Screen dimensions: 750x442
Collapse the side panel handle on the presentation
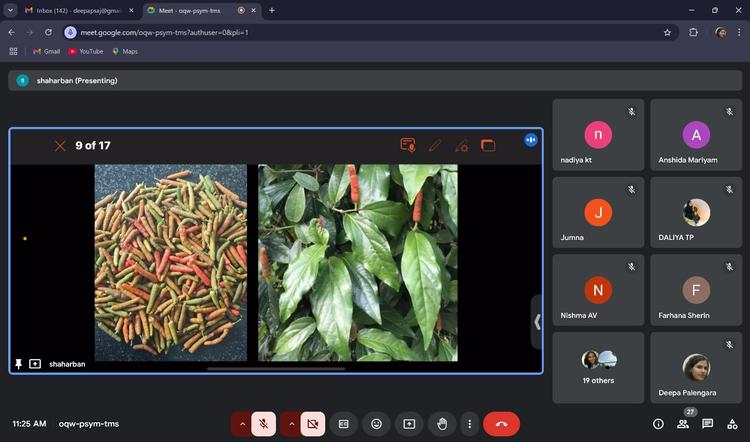[537, 322]
